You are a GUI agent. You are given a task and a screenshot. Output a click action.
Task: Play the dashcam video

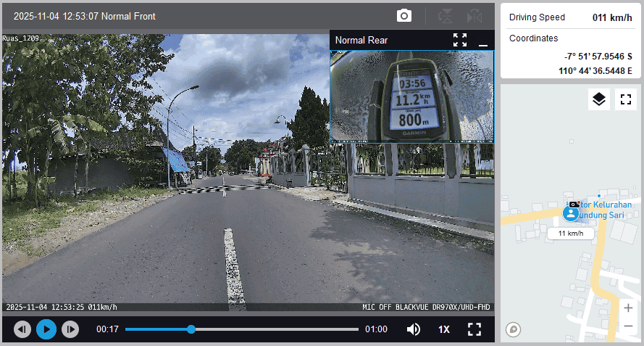[46, 329]
